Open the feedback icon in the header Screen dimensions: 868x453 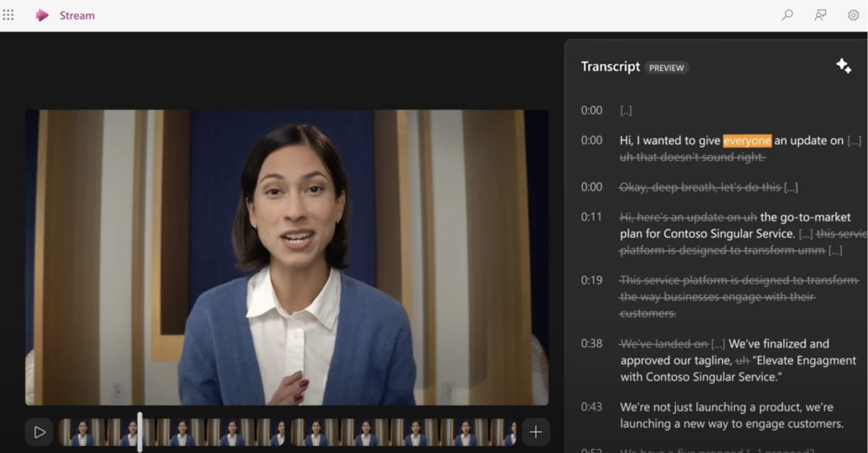[x=820, y=15]
